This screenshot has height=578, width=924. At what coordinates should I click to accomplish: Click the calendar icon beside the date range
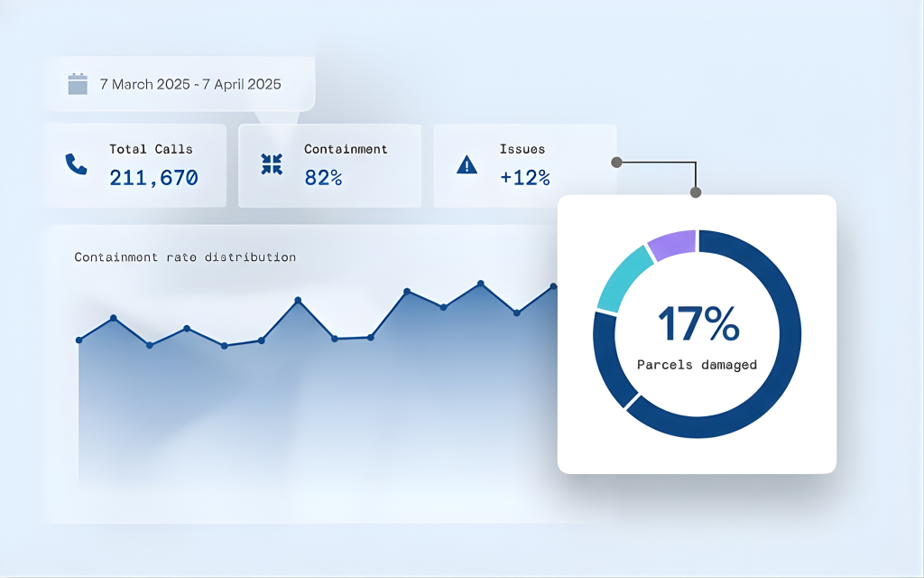coord(78,84)
